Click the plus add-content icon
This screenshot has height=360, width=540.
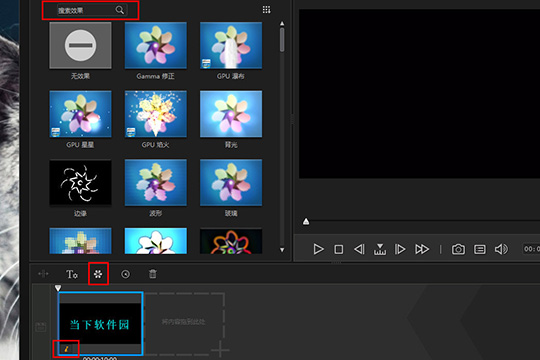click(x=220, y=350)
